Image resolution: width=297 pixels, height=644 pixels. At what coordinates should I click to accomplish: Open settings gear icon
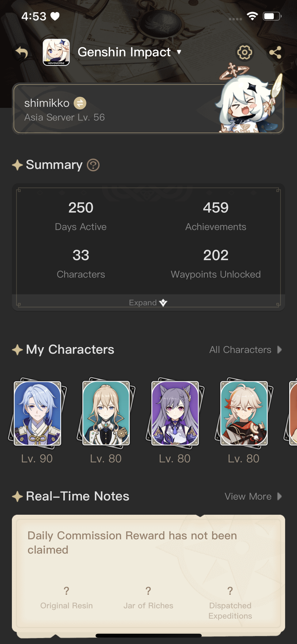[x=244, y=52]
